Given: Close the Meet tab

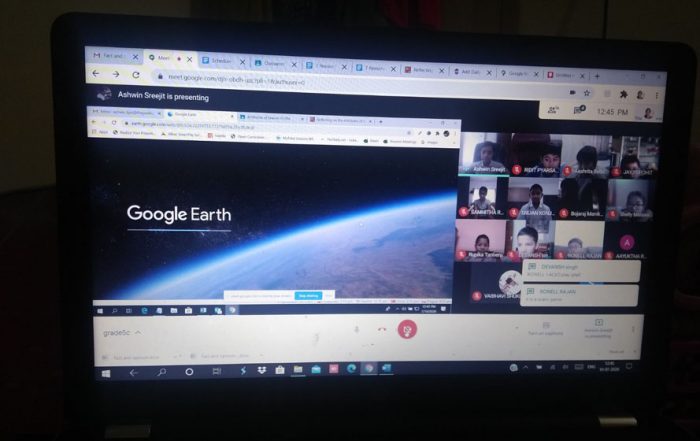Looking at the screenshot, I should (x=190, y=59).
